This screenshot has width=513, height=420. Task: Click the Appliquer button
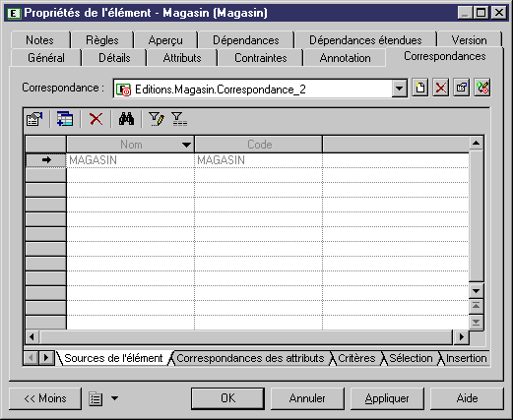(x=387, y=398)
